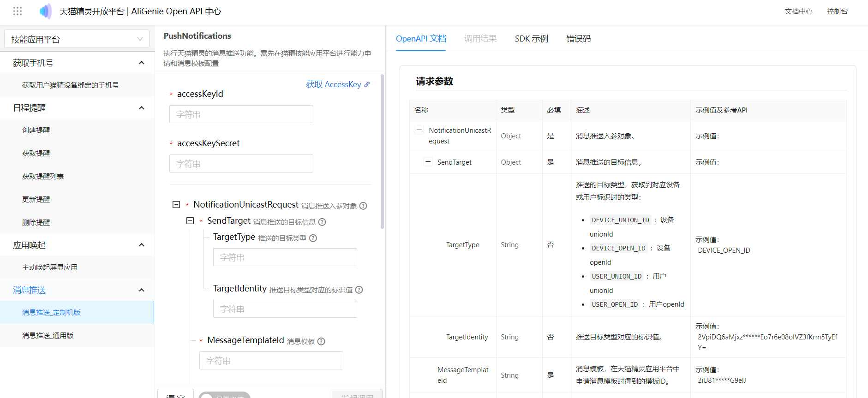Viewport: 868px width, 398px height.
Task: Open the app grid launcher icon
Action: click(18, 11)
